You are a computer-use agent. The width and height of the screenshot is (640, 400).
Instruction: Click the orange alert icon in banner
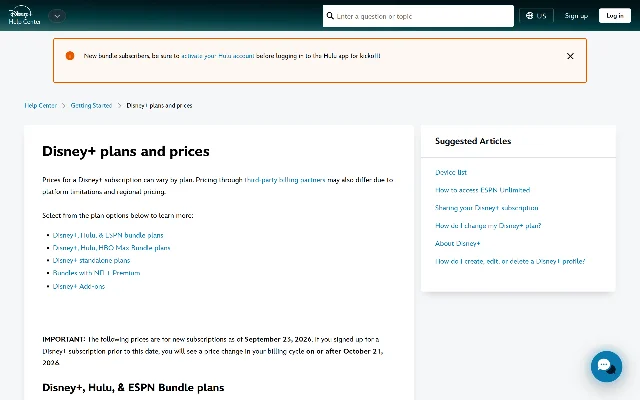[x=70, y=56]
